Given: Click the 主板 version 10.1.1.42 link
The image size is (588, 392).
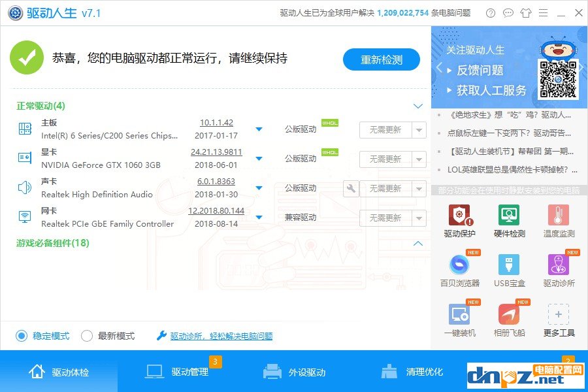Looking at the screenshot, I should click(216, 123).
